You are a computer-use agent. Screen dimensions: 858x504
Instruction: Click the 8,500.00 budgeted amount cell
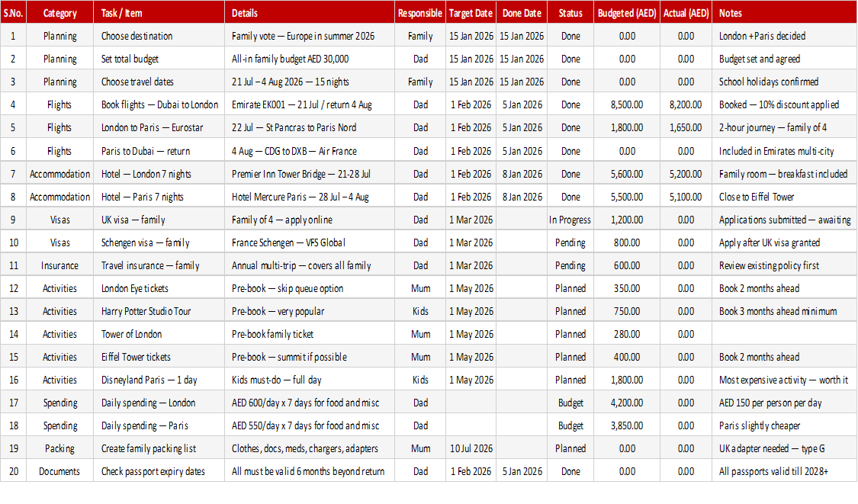[x=627, y=104]
